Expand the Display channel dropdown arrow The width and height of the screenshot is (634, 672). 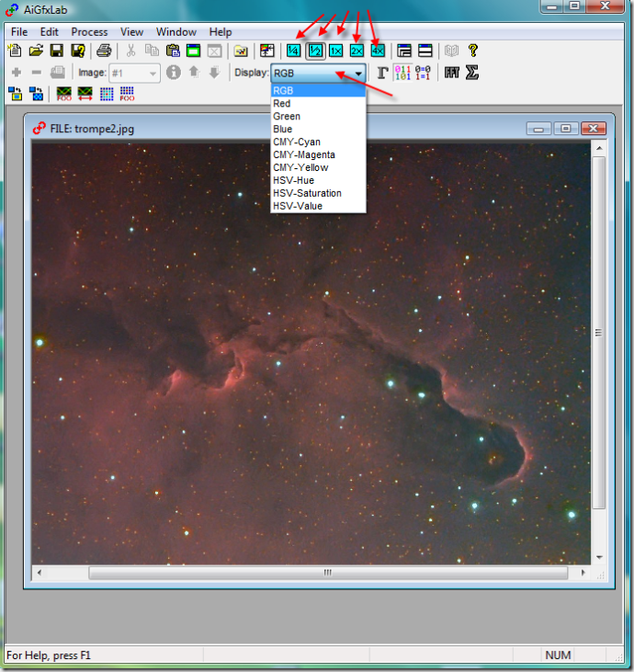click(357, 73)
